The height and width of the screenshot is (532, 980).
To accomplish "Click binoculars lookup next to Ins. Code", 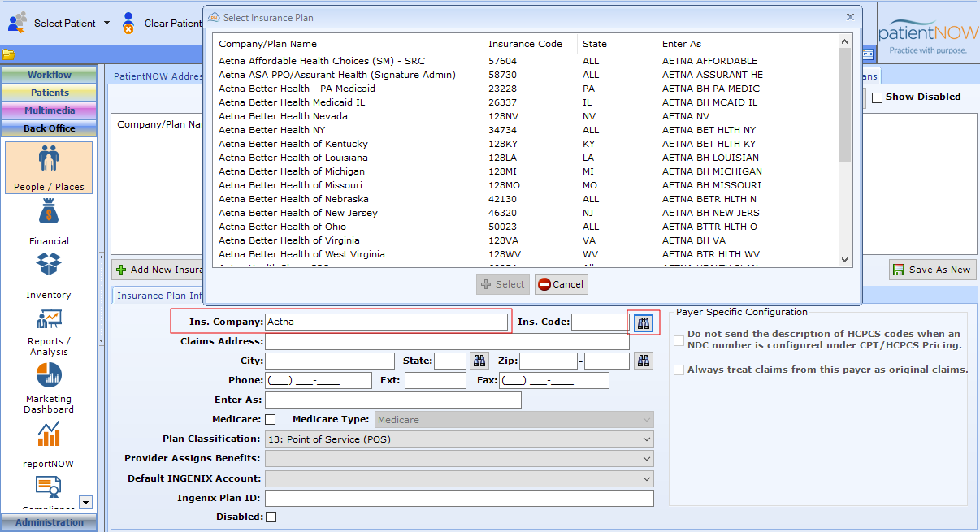I will (x=644, y=322).
